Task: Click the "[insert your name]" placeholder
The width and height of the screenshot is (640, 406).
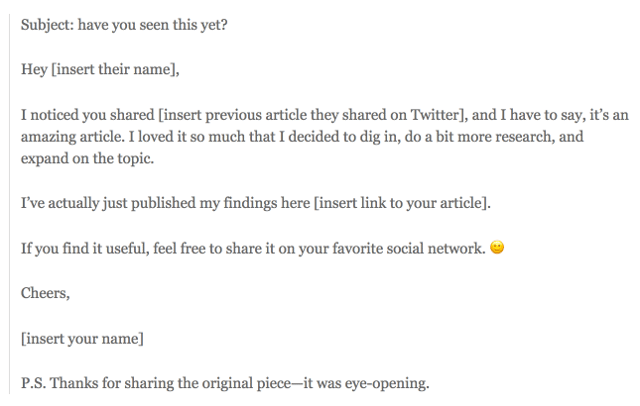Action: (82, 339)
